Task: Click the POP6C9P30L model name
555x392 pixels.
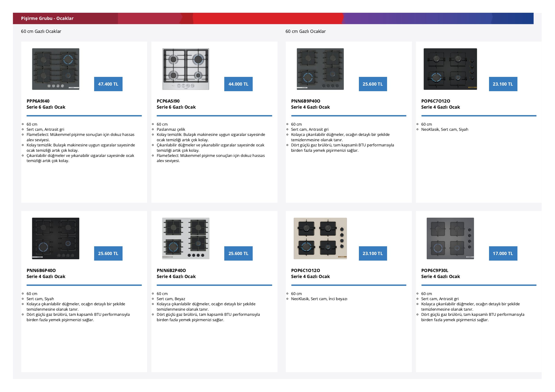Action: pyautogui.click(x=435, y=270)
